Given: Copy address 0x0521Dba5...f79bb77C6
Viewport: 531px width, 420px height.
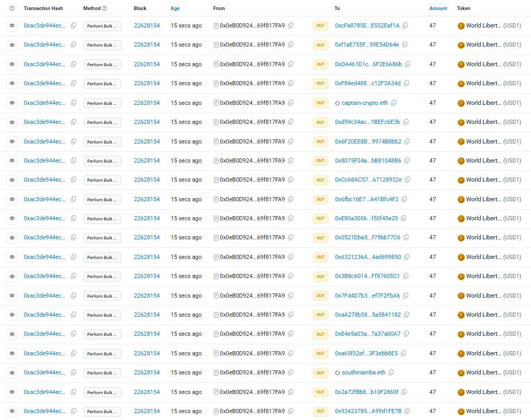Looking at the screenshot, I should (x=406, y=237).
